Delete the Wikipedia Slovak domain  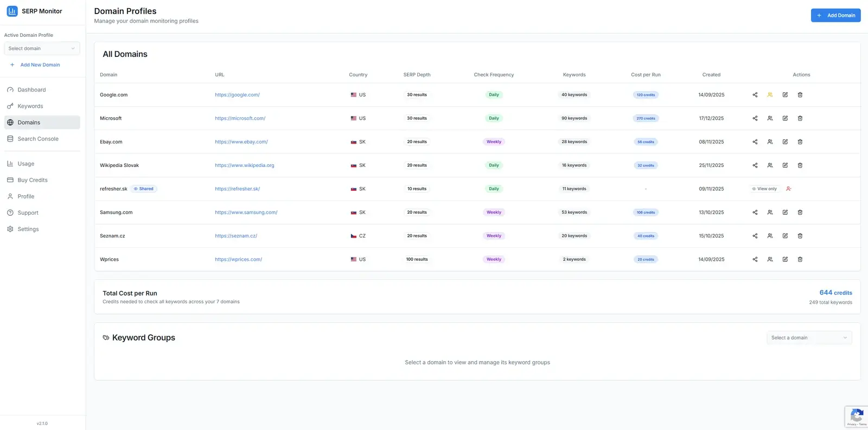pos(800,165)
